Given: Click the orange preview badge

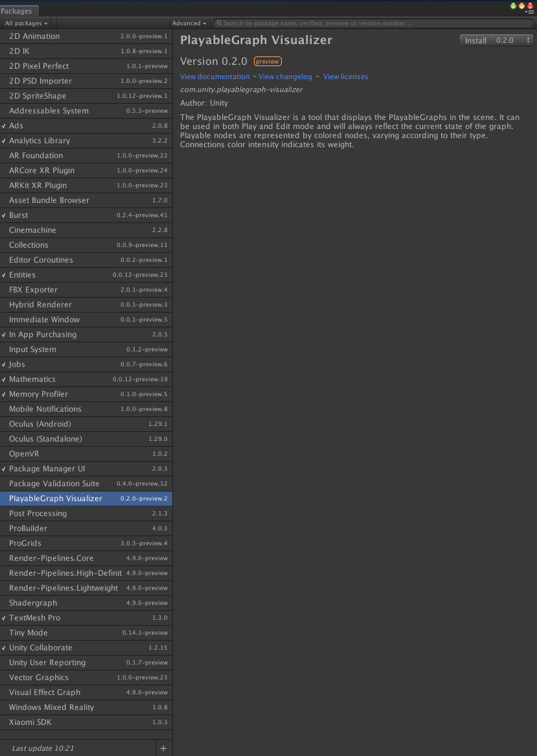Looking at the screenshot, I should click(267, 62).
